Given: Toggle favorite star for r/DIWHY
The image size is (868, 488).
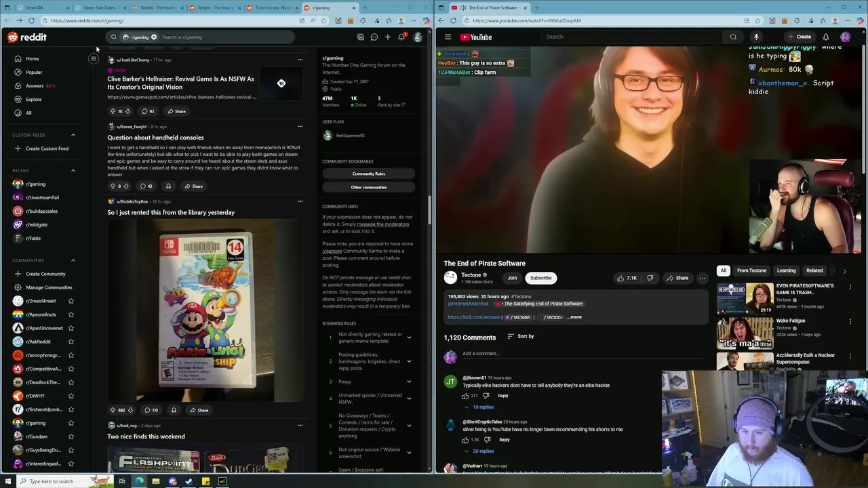Looking at the screenshot, I should [x=71, y=396].
